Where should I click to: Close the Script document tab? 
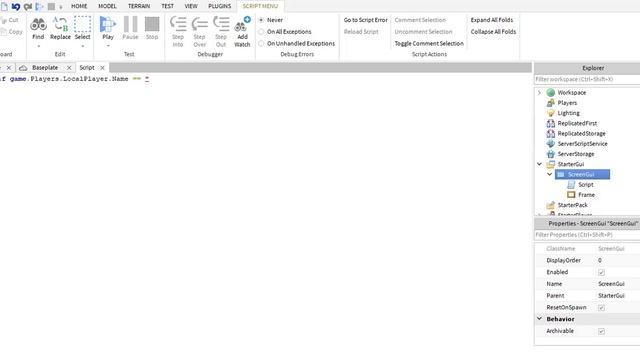[102, 68]
